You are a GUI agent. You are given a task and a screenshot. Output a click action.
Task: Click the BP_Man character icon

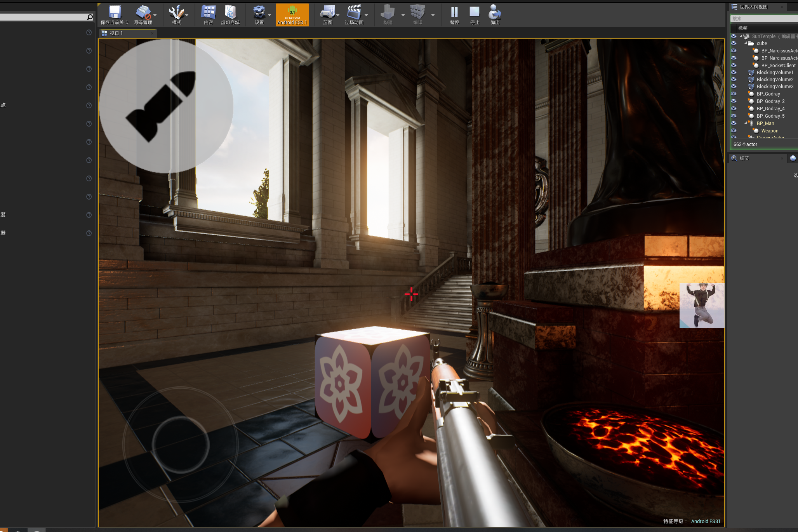point(751,123)
